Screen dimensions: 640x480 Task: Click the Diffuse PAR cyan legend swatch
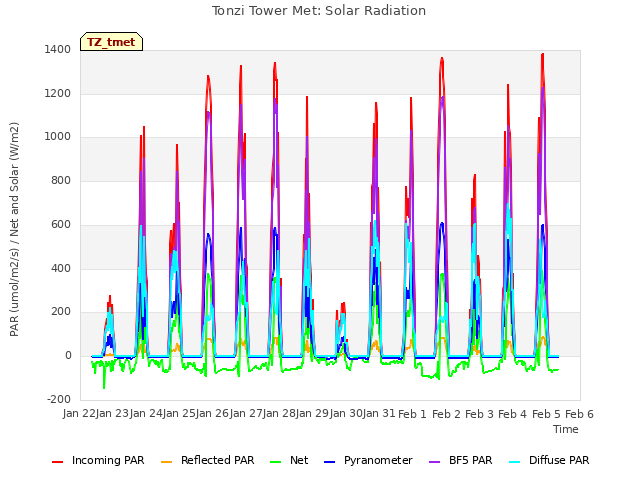pyautogui.click(x=515, y=462)
